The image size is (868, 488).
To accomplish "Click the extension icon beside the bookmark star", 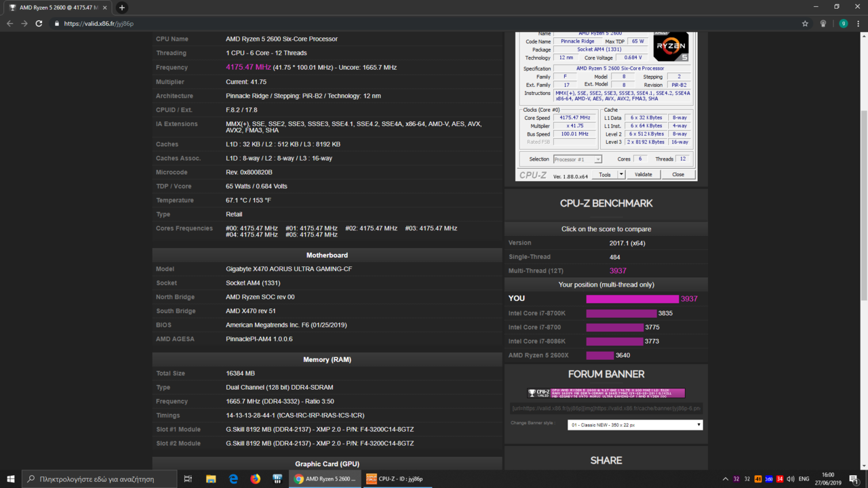I will tap(823, 23).
